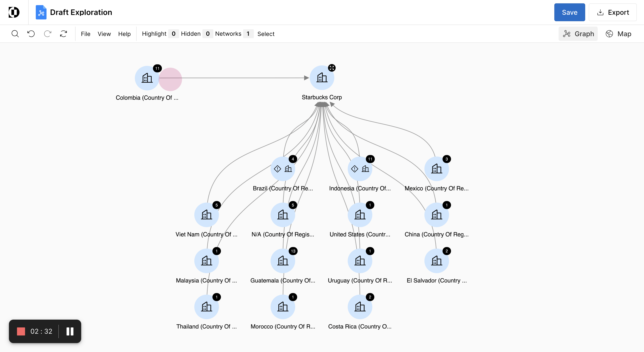644x352 pixels.
Task: Open the File menu
Action: tap(85, 34)
